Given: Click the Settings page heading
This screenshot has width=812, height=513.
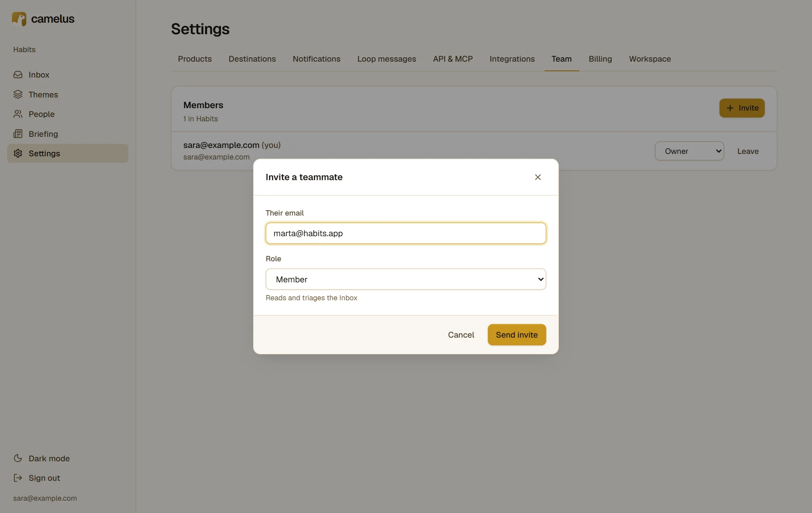Looking at the screenshot, I should click(x=200, y=29).
